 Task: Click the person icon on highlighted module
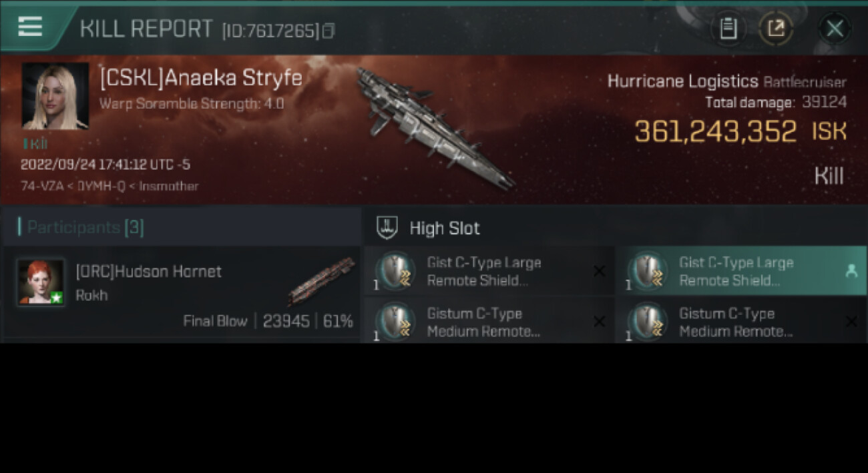(x=851, y=271)
